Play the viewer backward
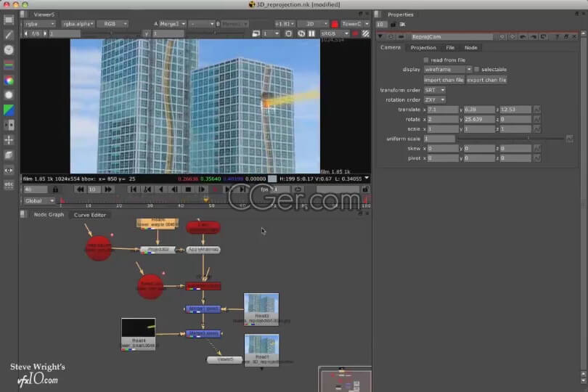This screenshot has height=392, width=588. click(x=161, y=189)
